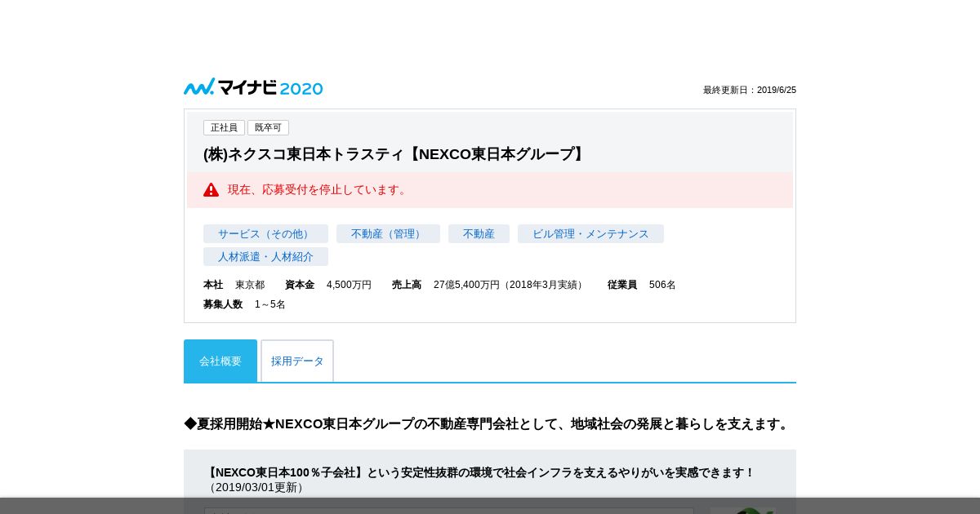Image resolution: width=980 pixels, height=514 pixels.
Task: Click the 本社 東京都 entry
Action: pyautogui.click(x=234, y=285)
